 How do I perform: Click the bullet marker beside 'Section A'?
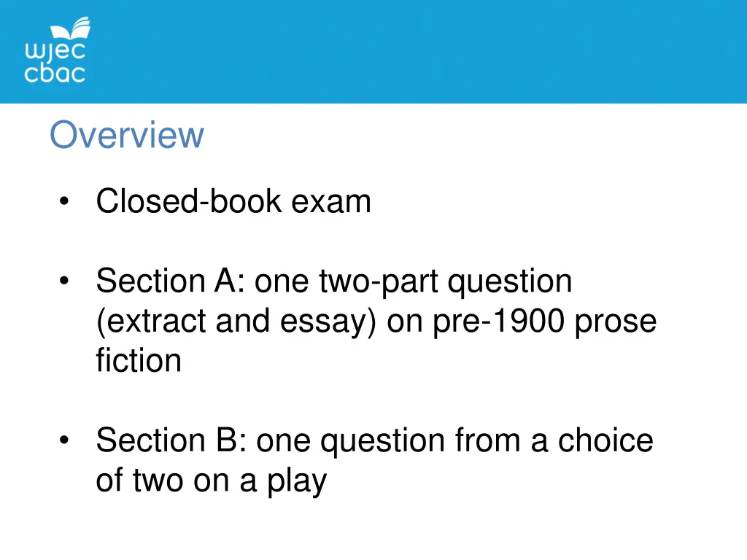point(64,281)
